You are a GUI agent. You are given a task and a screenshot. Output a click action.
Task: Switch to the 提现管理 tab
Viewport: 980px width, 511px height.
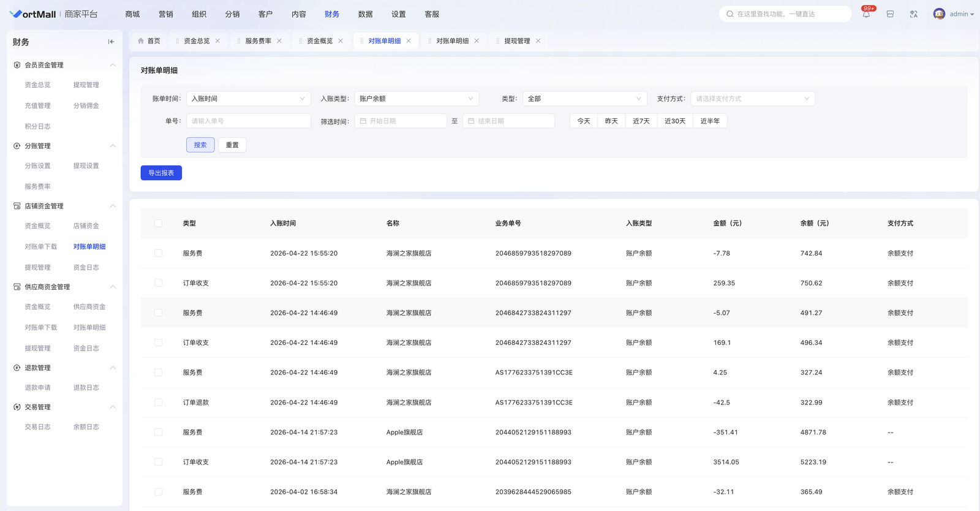pos(517,41)
